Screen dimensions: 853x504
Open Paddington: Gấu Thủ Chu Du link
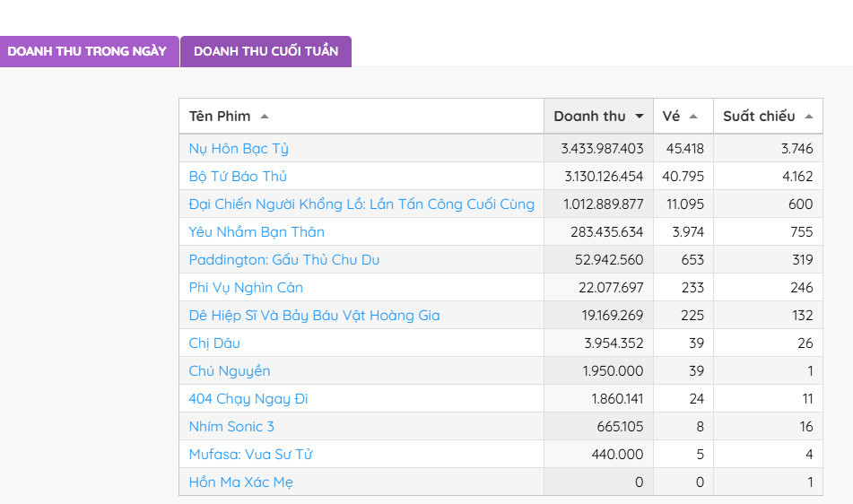284,260
